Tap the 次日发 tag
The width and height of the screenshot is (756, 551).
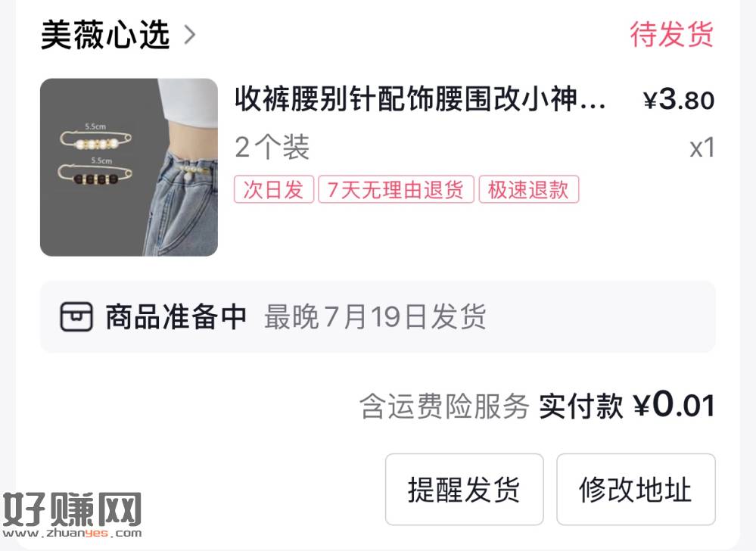coord(274,189)
